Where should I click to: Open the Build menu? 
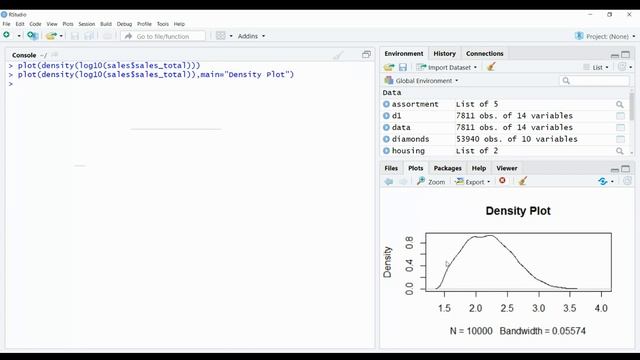click(x=106, y=24)
